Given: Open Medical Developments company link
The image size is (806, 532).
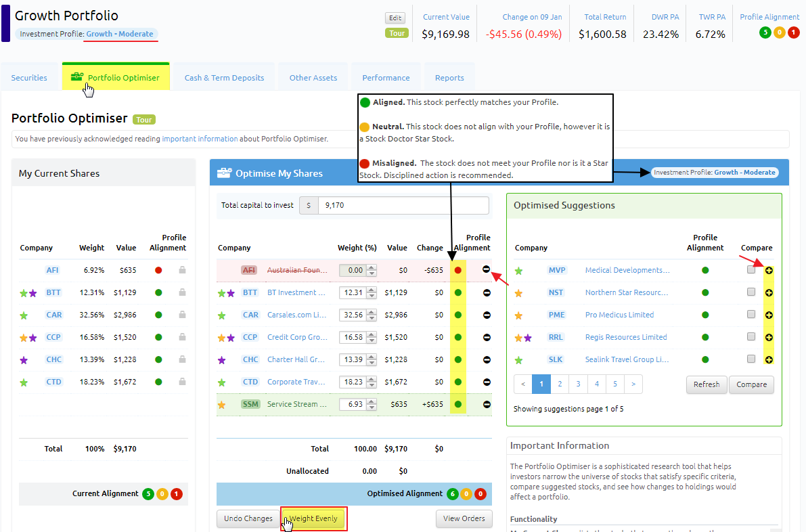Looking at the screenshot, I should tap(627, 270).
